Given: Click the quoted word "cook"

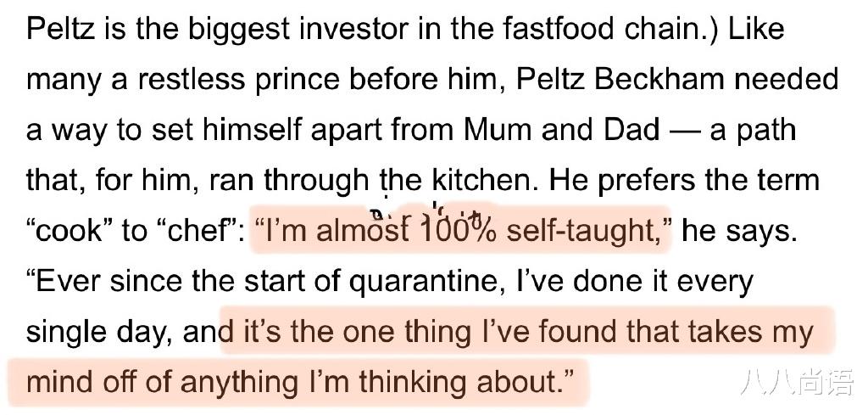Looking at the screenshot, I should (x=67, y=231).
